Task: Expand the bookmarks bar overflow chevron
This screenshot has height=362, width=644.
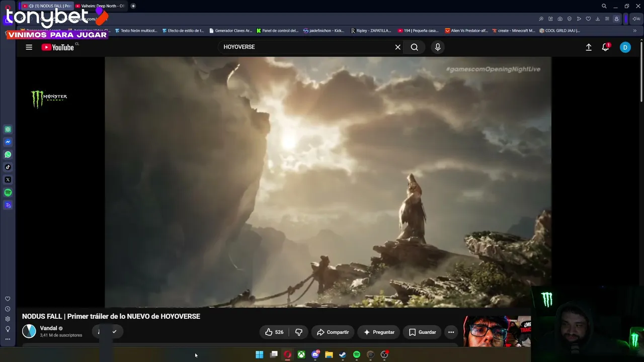Action: 634,31
